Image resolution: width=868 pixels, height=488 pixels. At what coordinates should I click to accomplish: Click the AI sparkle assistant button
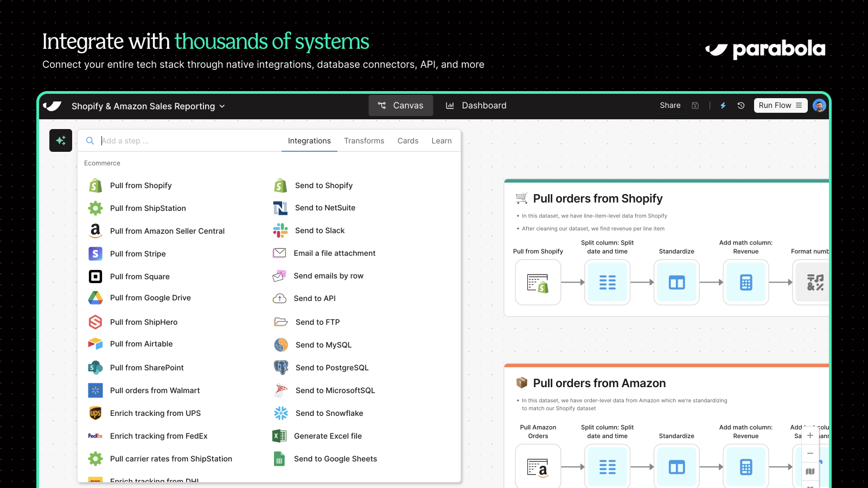(x=61, y=140)
